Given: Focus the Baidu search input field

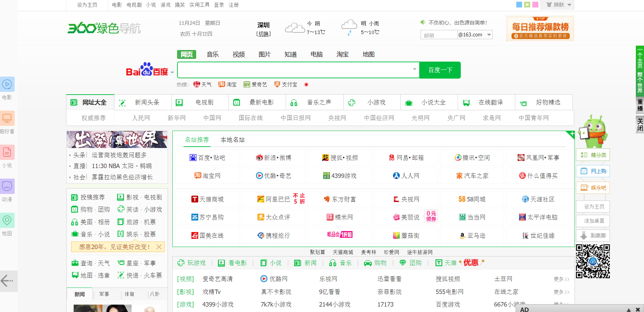Looking at the screenshot, I should click(x=298, y=70).
